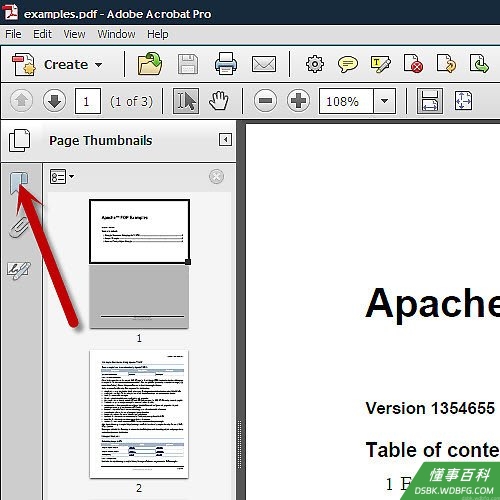500x500 pixels.
Task: Open the Attachments paperclip panel
Action: coord(19,227)
